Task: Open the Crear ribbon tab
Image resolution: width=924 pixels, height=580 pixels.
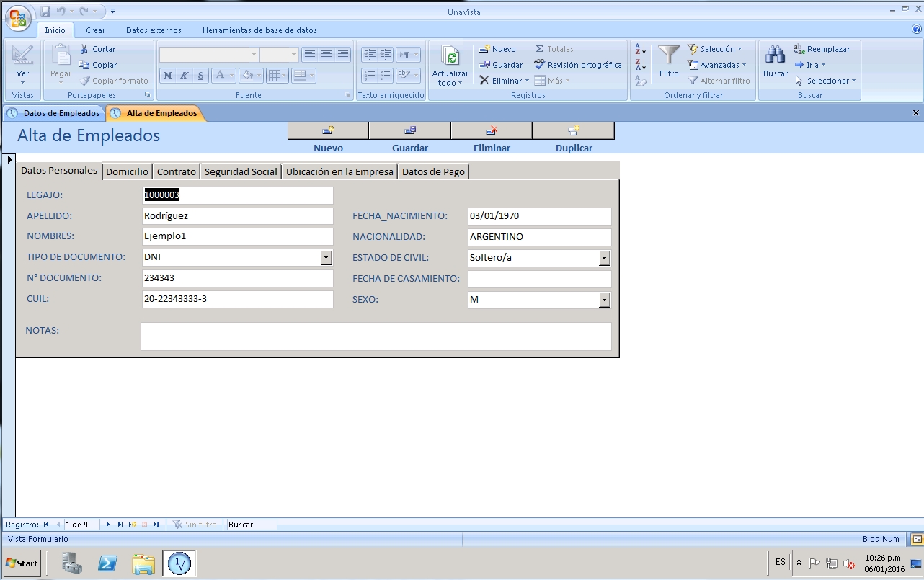Action: click(95, 30)
